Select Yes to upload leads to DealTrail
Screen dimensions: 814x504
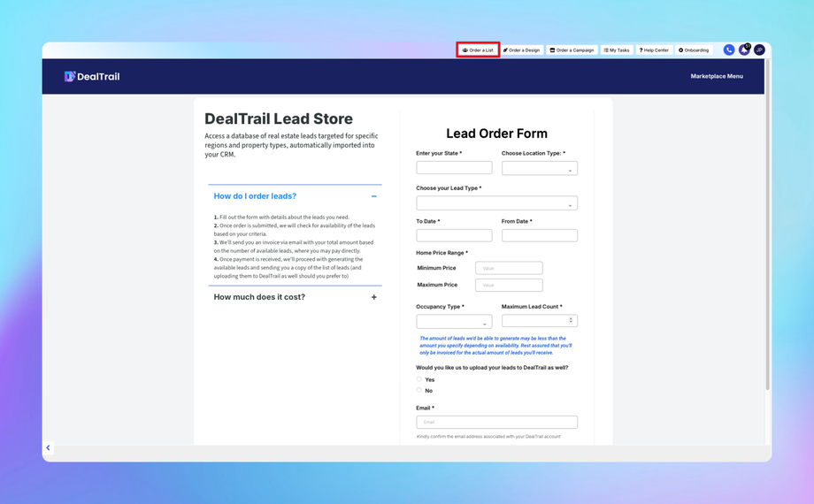pyautogui.click(x=419, y=379)
